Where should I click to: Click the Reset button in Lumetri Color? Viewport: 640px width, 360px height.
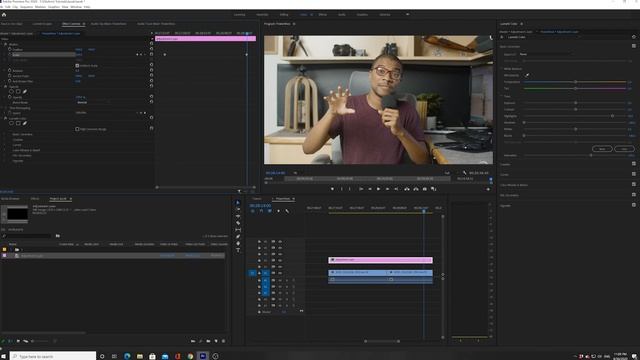click(602, 149)
